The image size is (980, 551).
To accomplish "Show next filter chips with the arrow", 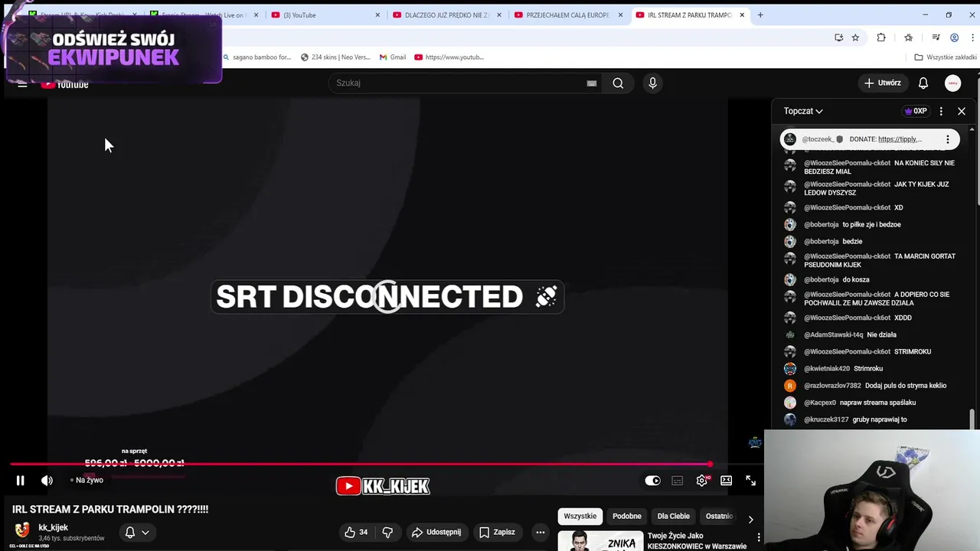I will click(750, 519).
